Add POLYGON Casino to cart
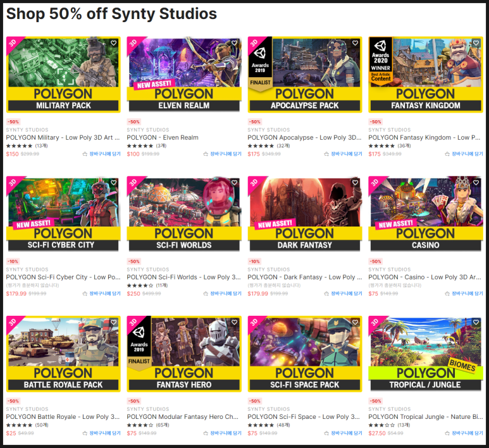This screenshot has height=448, width=489. pyautogui.click(x=464, y=294)
